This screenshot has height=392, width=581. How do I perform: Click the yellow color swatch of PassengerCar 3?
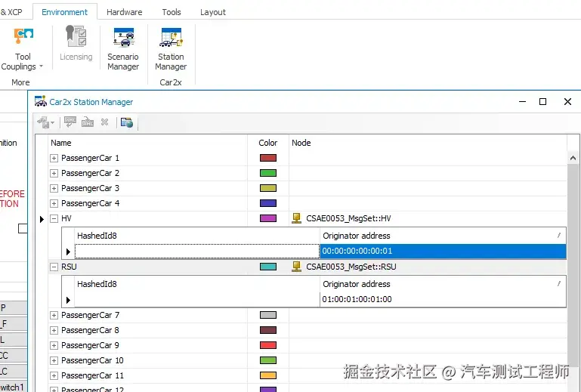(268, 188)
